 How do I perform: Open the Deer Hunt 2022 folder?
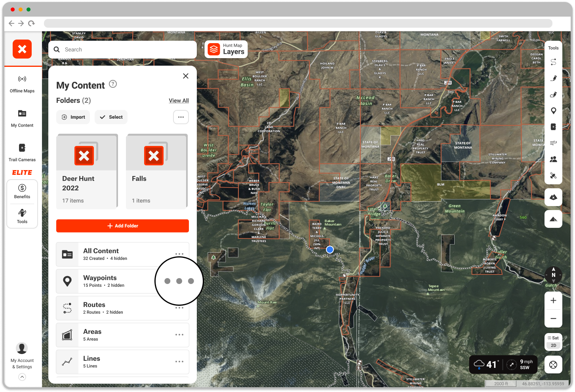click(87, 172)
